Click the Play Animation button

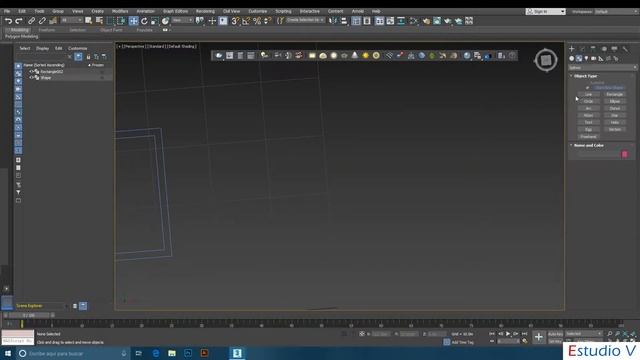coord(508,334)
